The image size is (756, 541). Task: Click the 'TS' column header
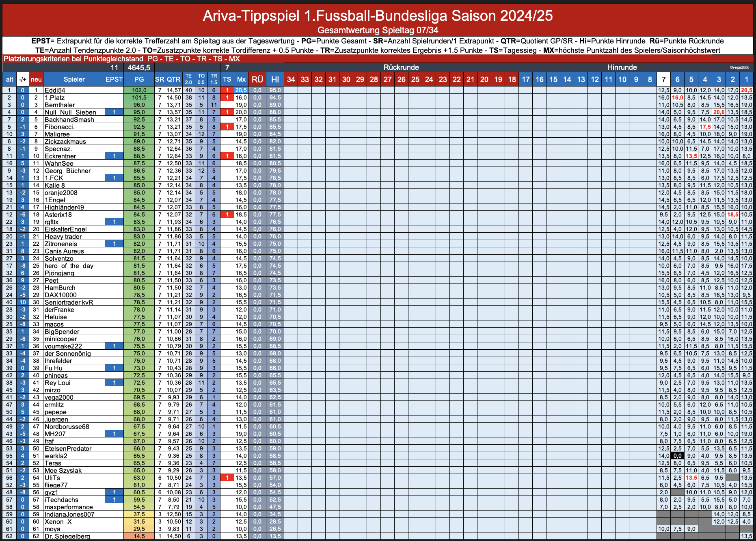point(227,79)
